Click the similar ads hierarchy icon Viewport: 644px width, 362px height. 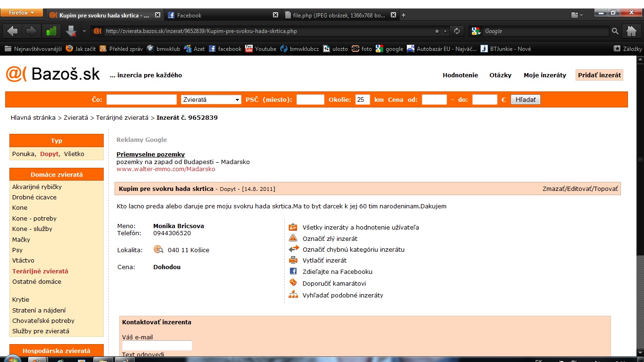(x=293, y=295)
